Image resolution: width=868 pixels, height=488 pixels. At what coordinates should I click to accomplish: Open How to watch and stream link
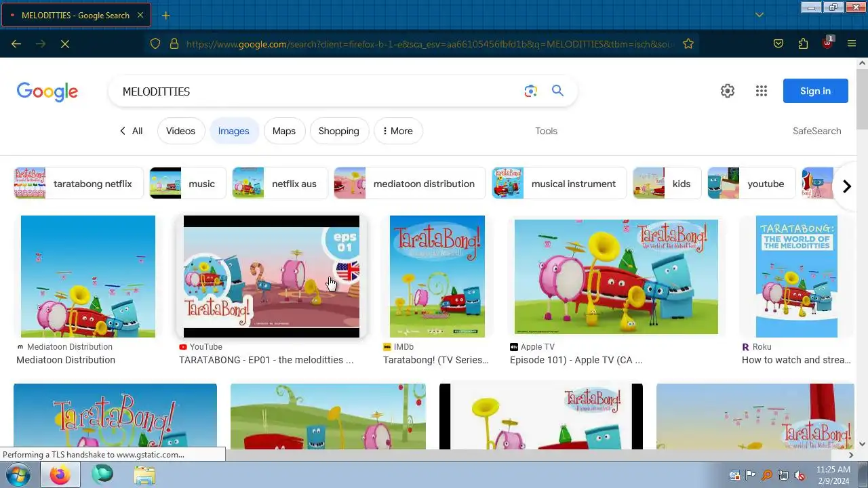click(x=796, y=360)
